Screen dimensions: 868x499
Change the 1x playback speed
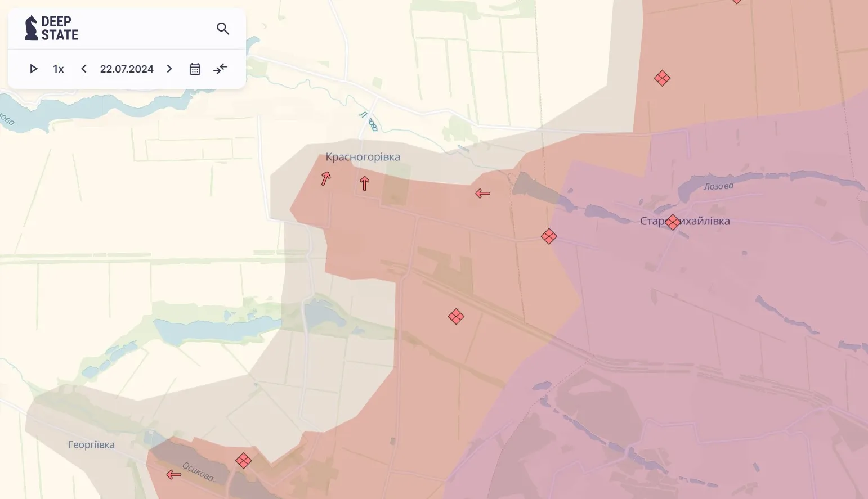[59, 69]
